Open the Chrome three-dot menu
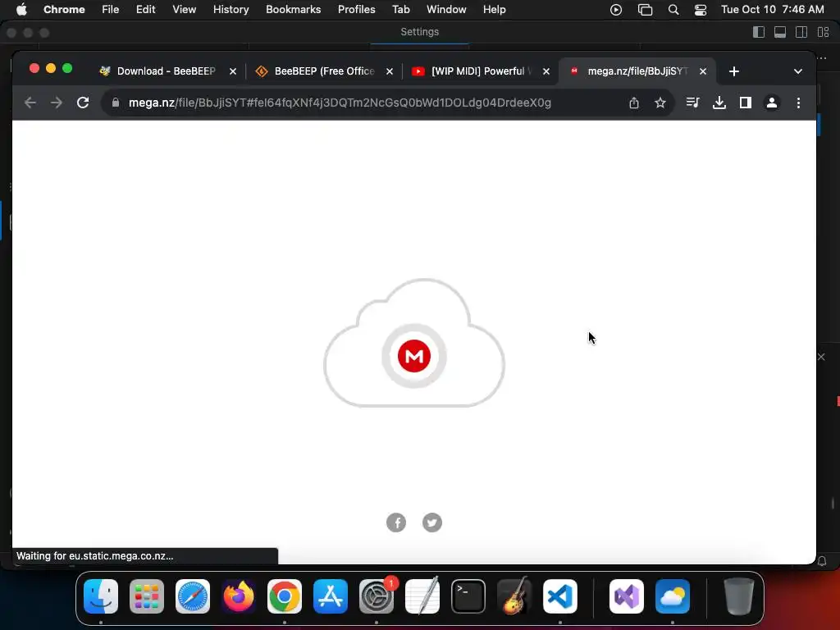 798,103
